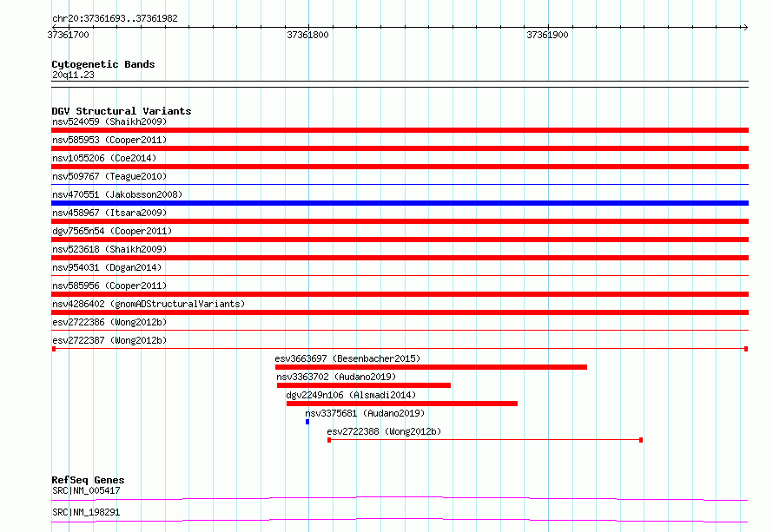773x532 pixels.
Task: Click the SRC|NM_005417 gene label
Action: (86, 490)
